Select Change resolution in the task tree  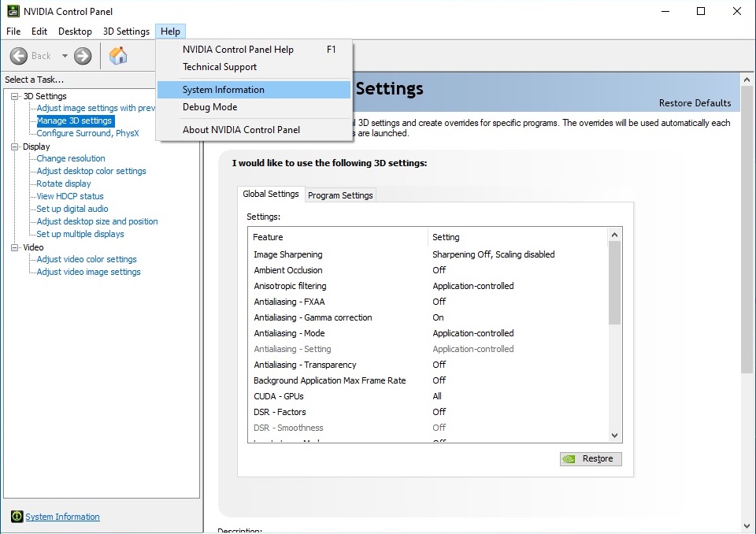point(71,158)
